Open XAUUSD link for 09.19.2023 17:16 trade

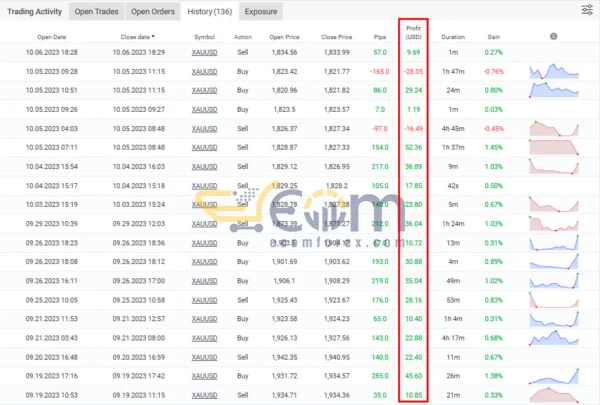pyautogui.click(x=204, y=376)
